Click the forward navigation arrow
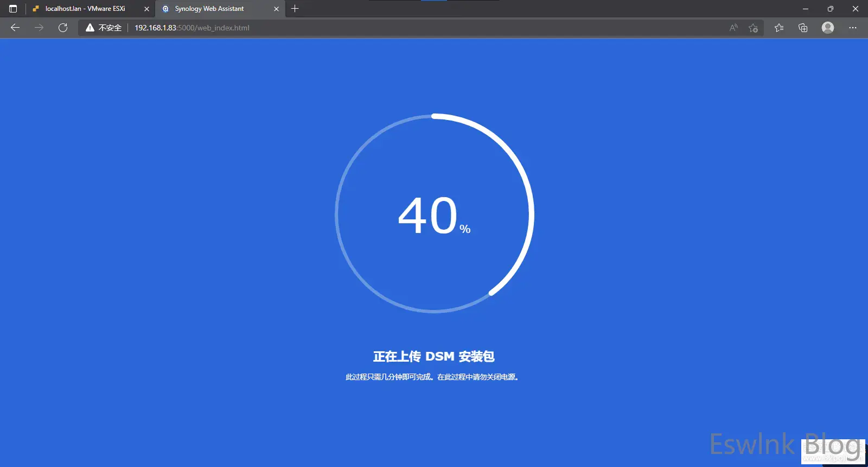This screenshot has height=467, width=868. (39, 28)
